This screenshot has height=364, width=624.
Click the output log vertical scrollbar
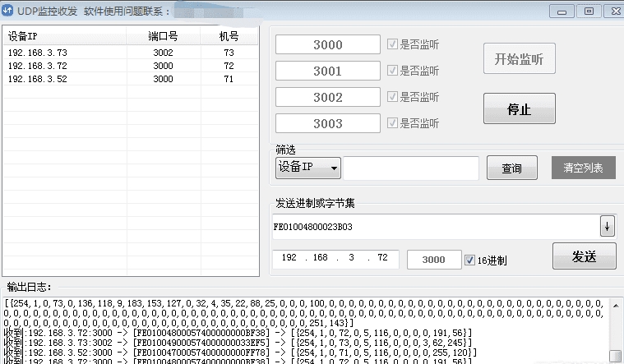[x=616, y=329]
